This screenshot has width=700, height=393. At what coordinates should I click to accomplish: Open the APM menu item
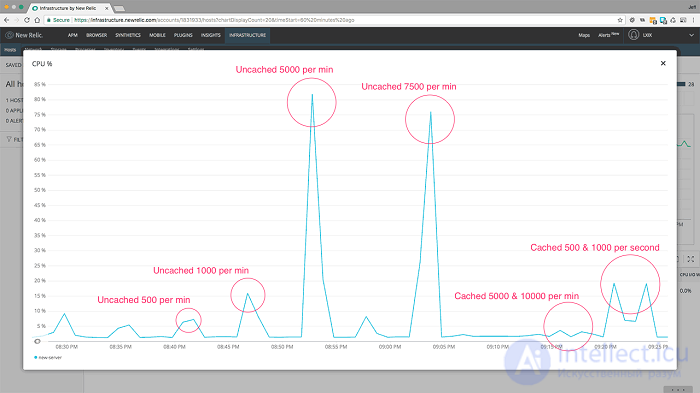(x=73, y=35)
